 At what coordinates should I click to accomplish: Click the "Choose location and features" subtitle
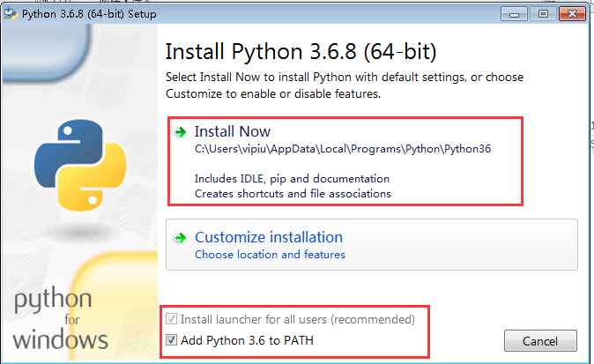270,255
